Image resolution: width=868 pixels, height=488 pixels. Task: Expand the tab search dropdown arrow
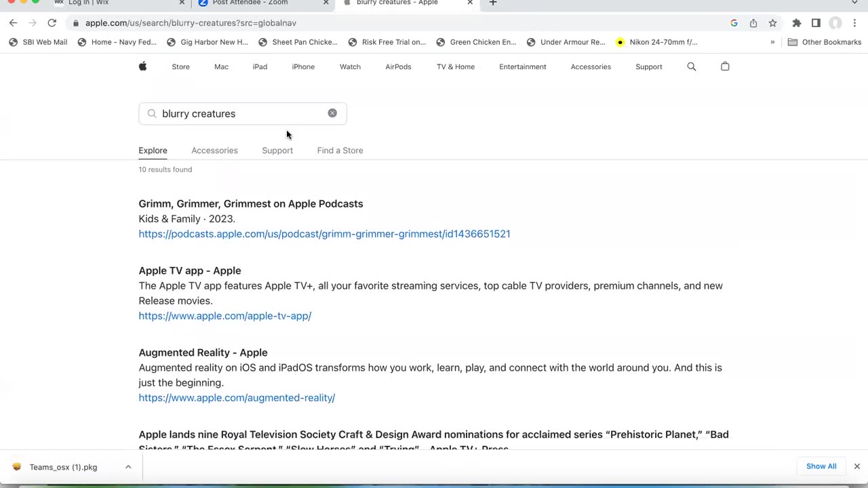click(854, 3)
